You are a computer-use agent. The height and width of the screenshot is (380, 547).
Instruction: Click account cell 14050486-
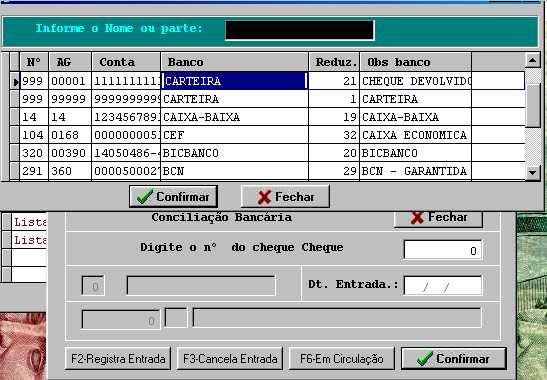[x=126, y=153]
